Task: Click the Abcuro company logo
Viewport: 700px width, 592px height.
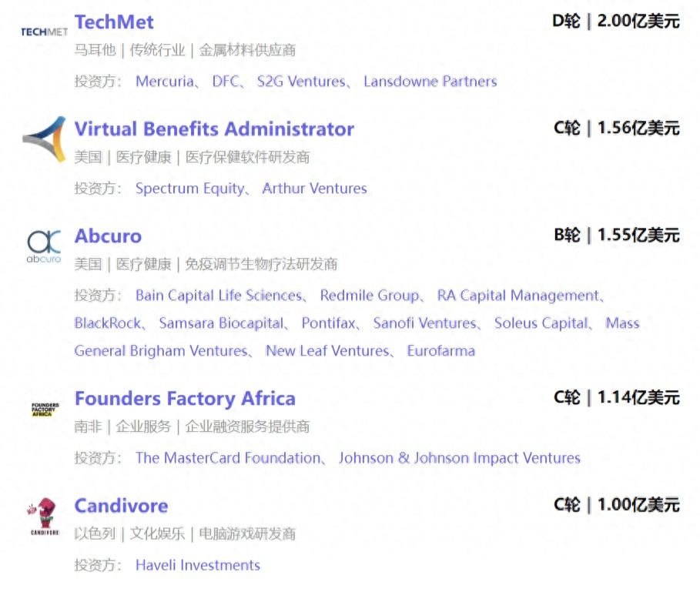Action: (x=44, y=246)
